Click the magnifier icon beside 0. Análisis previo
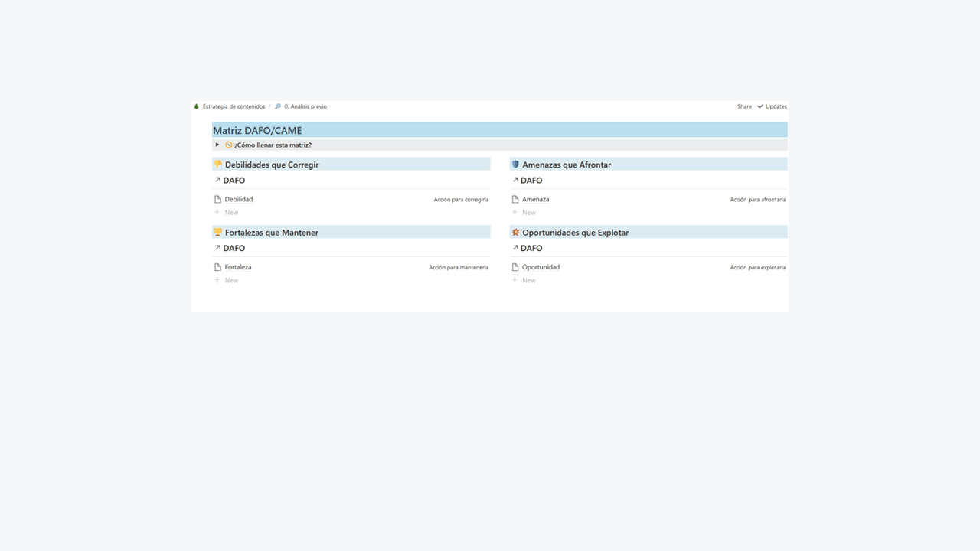This screenshot has width=980, height=551. click(278, 106)
